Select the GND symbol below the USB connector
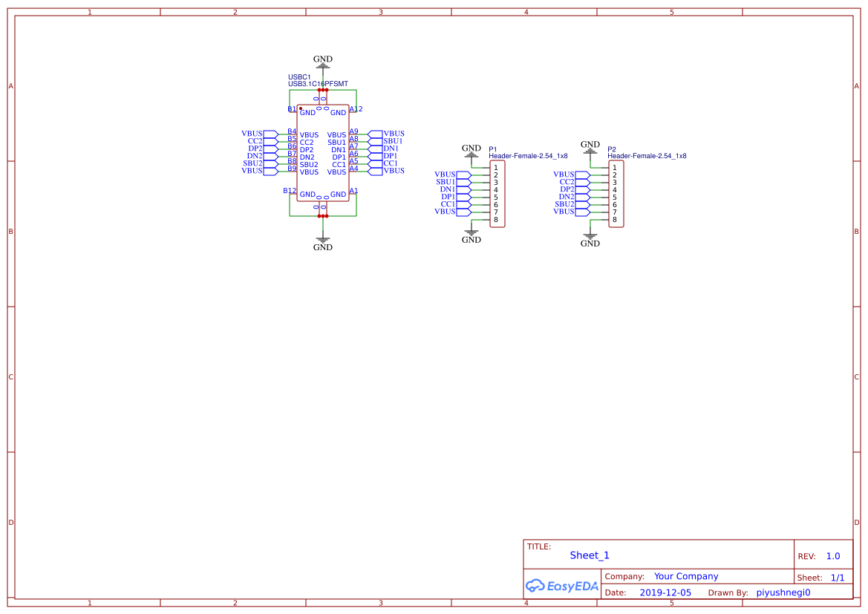 [322, 243]
